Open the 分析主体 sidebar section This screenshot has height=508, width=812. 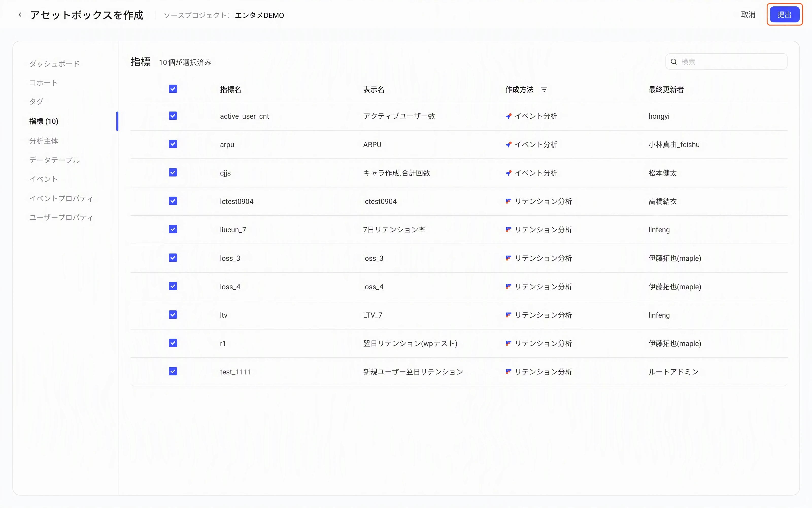(44, 141)
